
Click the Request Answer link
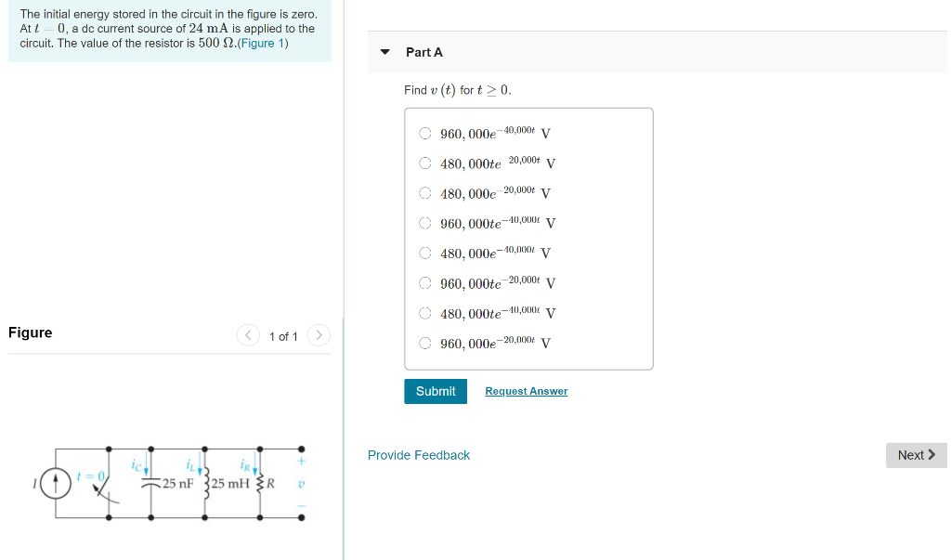pyautogui.click(x=526, y=391)
